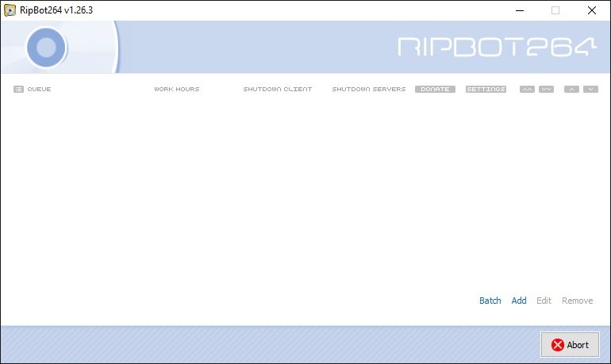Screen dimensions: 611x364
Task: Toggle Shutdown Client option
Action: click(x=277, y=90)
